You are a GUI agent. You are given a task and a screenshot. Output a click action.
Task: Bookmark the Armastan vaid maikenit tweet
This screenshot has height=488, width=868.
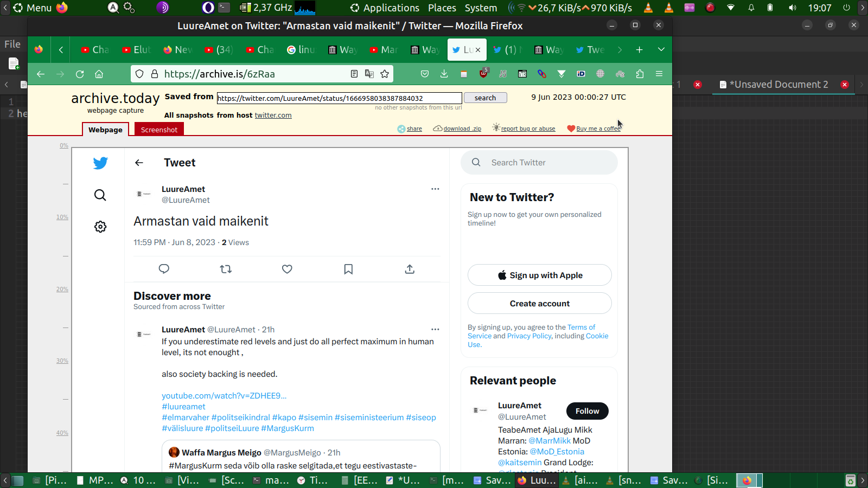[348, 269]
